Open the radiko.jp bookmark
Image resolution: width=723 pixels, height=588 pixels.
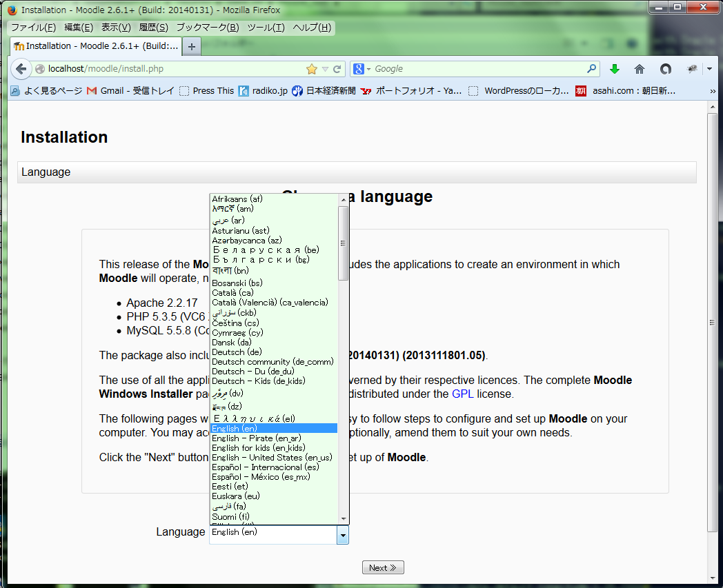(263, 91)
